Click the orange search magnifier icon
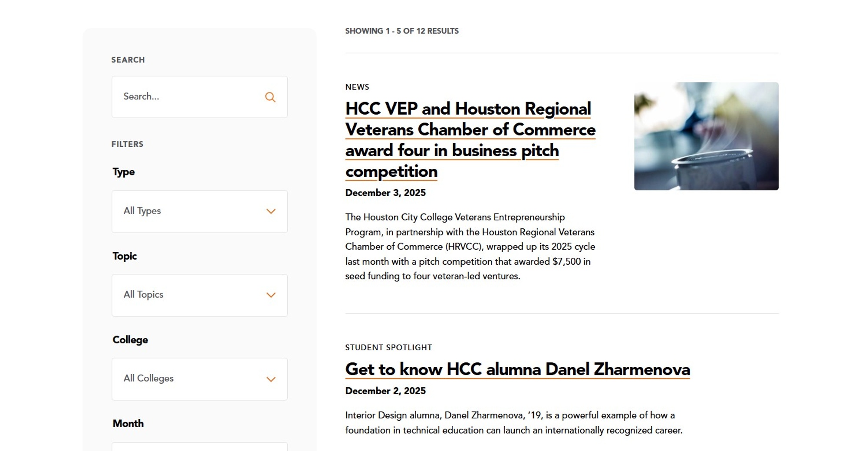 [270, 97]
